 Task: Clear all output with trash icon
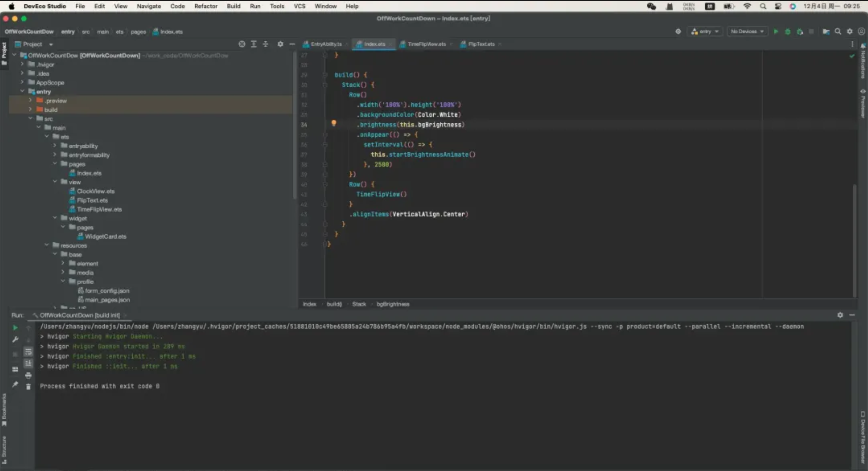tap(28, 387)
